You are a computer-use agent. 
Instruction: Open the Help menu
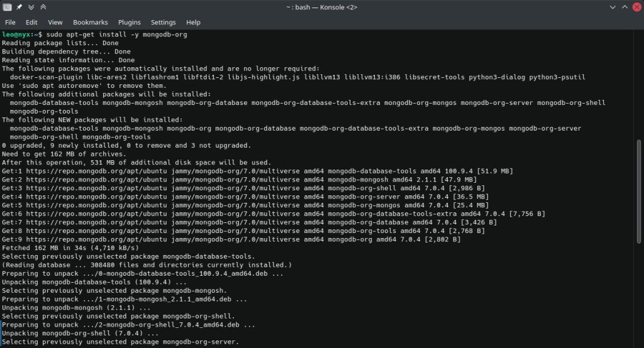(x=193, y=22)
